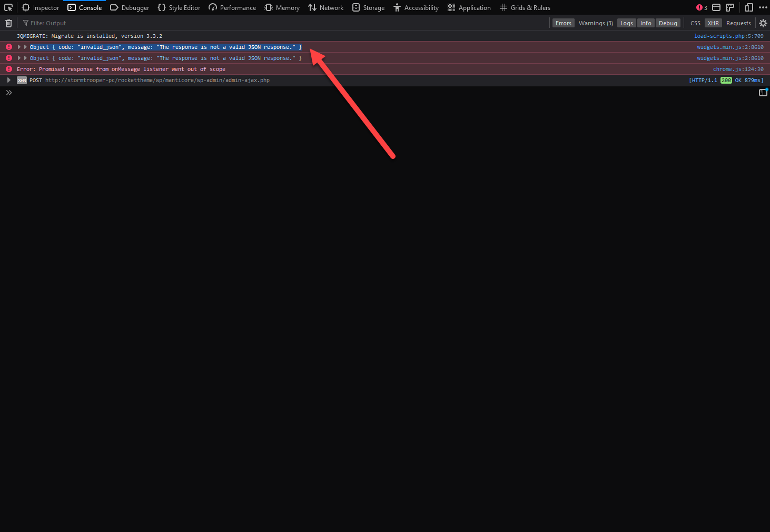Screen dimensions: 770x532
Task: Switch to the Memory tab
Action: click(282, 7)
